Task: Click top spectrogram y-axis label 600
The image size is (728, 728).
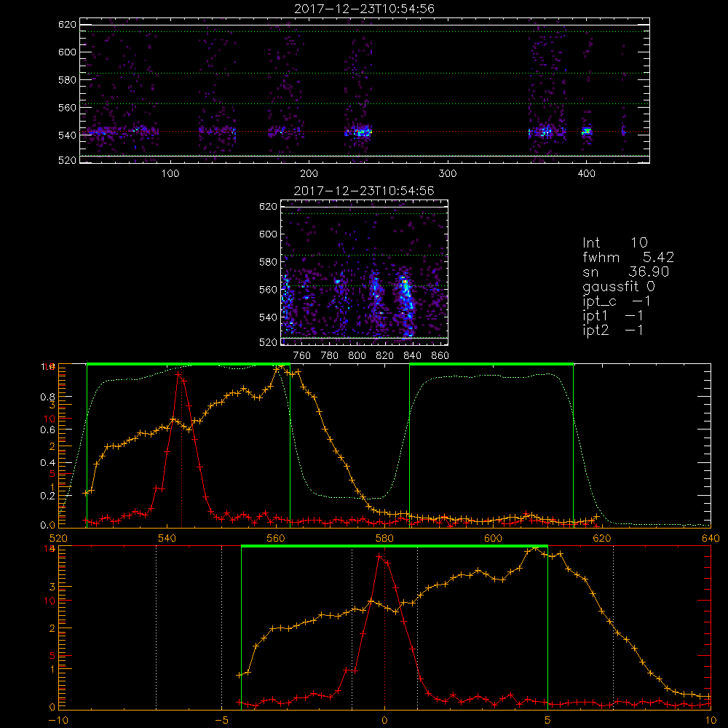Action: 67,52
